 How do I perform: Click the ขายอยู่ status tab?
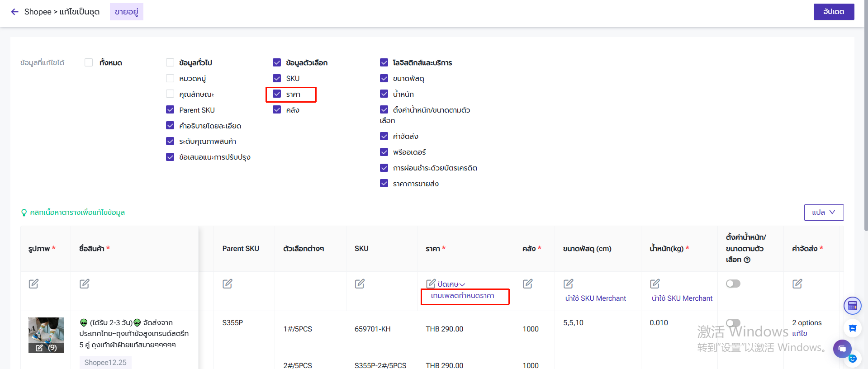[127, 12]
